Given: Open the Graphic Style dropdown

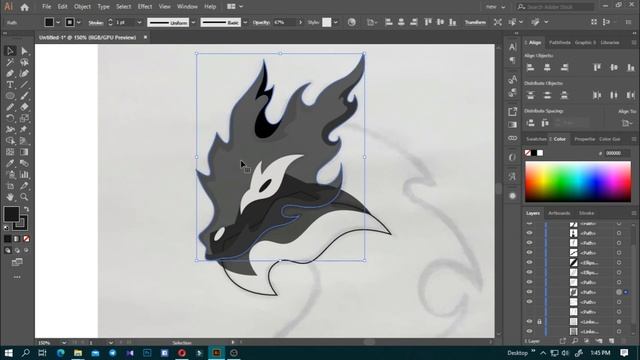Looking at the screenshot, I should [x=336, y=22].
